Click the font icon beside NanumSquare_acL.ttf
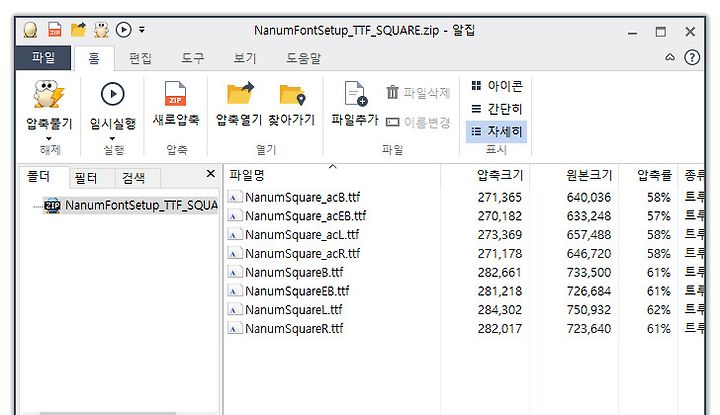Viewport: 720px width, 415px height. click(x=235, y=235)
